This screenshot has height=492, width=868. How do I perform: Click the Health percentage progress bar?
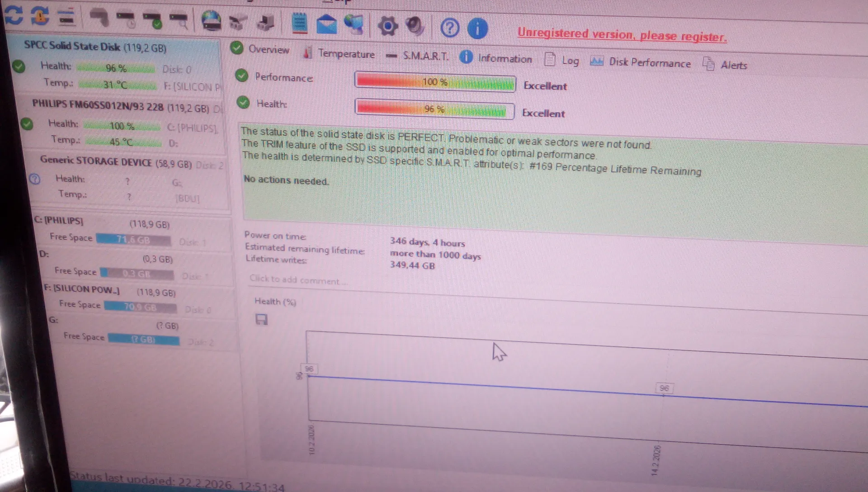point(434,109)
